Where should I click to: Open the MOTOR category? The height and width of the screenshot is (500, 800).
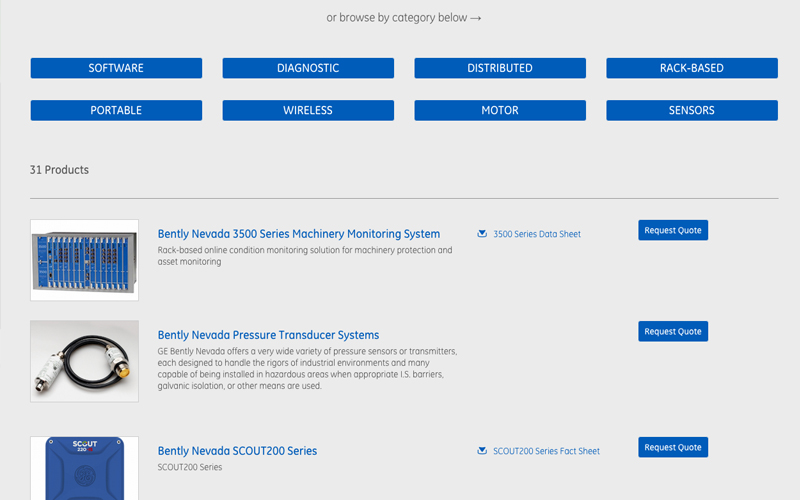pos(500,110)
